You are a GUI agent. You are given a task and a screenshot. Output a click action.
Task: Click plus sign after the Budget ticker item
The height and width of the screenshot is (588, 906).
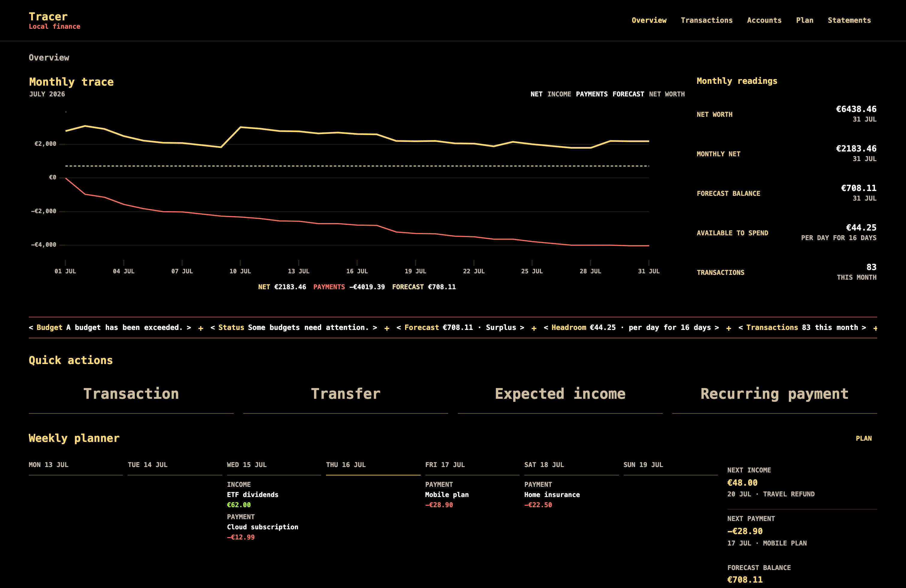pyautogui.click(x=201, y=328)
